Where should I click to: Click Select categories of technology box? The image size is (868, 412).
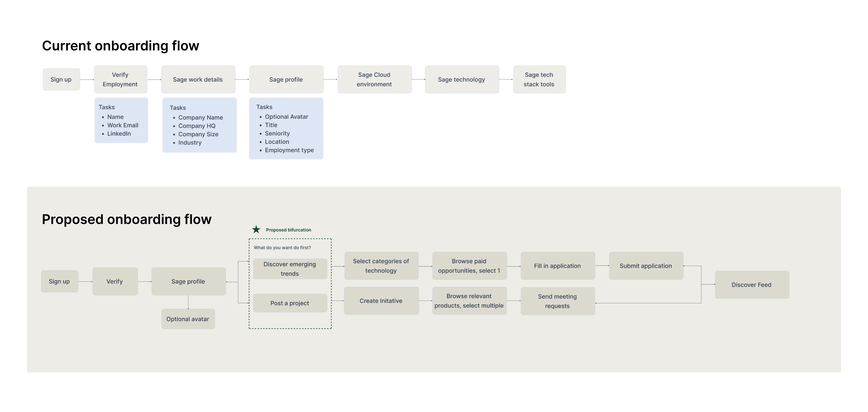(x=381, y=266)
